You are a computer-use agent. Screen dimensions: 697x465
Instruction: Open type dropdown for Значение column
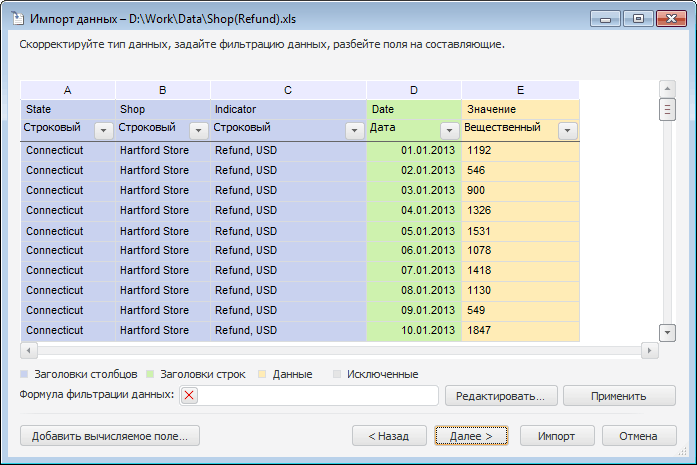tap(568, 131)
